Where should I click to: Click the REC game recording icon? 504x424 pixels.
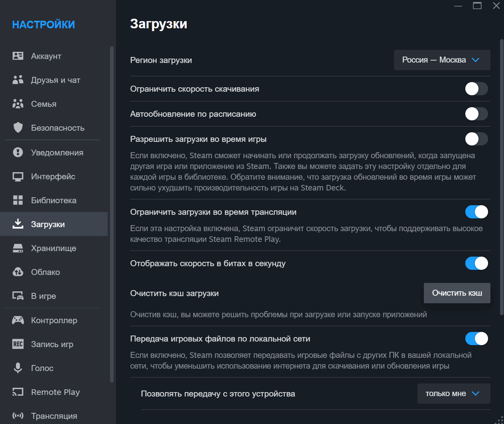[x=18, y=344]
